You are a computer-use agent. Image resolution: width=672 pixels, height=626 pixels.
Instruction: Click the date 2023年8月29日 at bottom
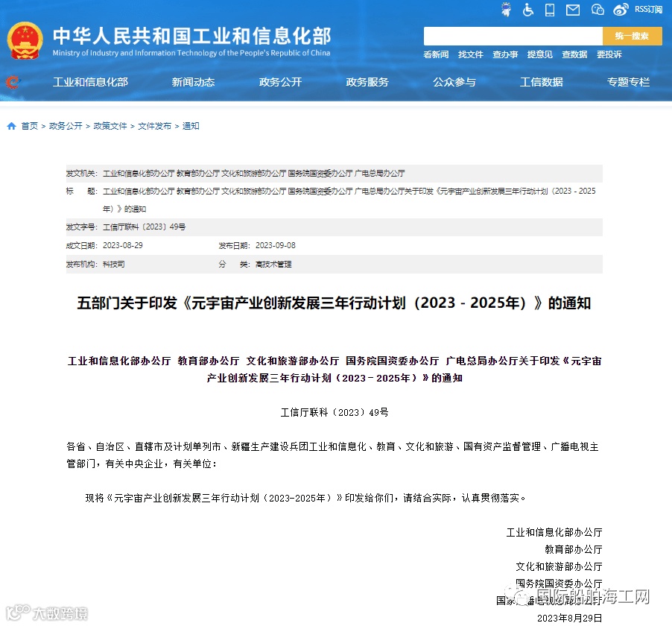click(x=570, y=619)
